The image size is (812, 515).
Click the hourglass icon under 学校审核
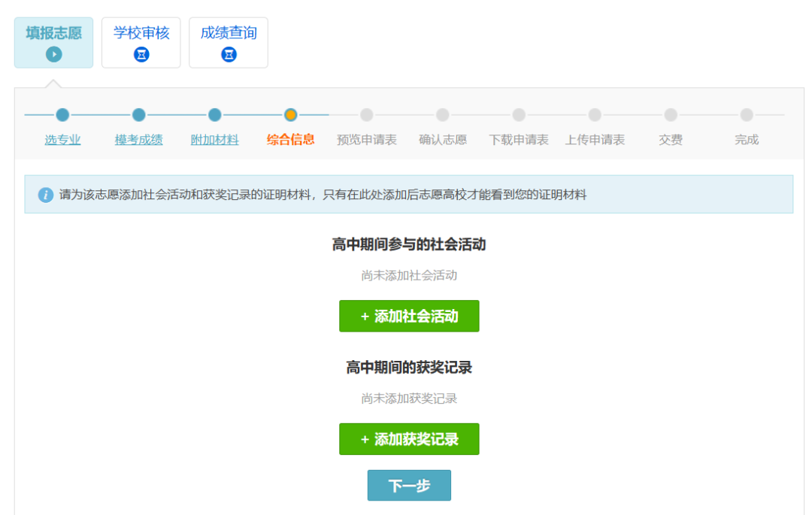pyautogui.click(x=141, y=54)
